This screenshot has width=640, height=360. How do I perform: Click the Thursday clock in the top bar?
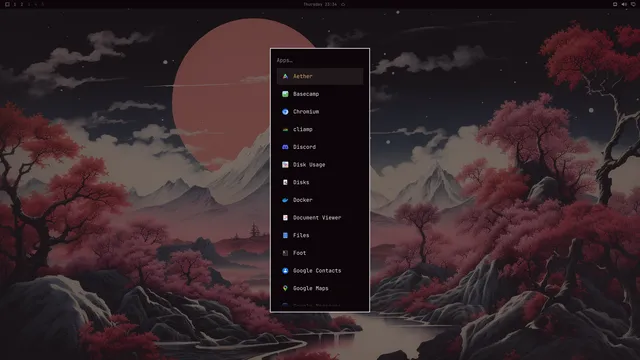tap(320, 4)
